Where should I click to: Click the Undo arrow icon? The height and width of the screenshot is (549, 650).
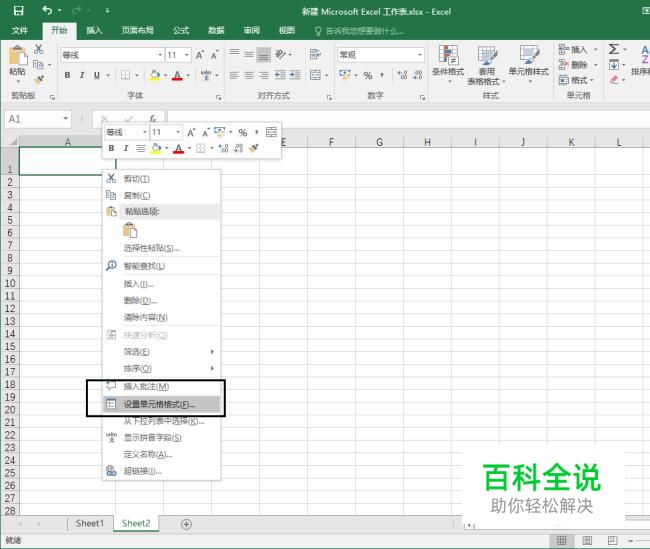pos(47,10)
